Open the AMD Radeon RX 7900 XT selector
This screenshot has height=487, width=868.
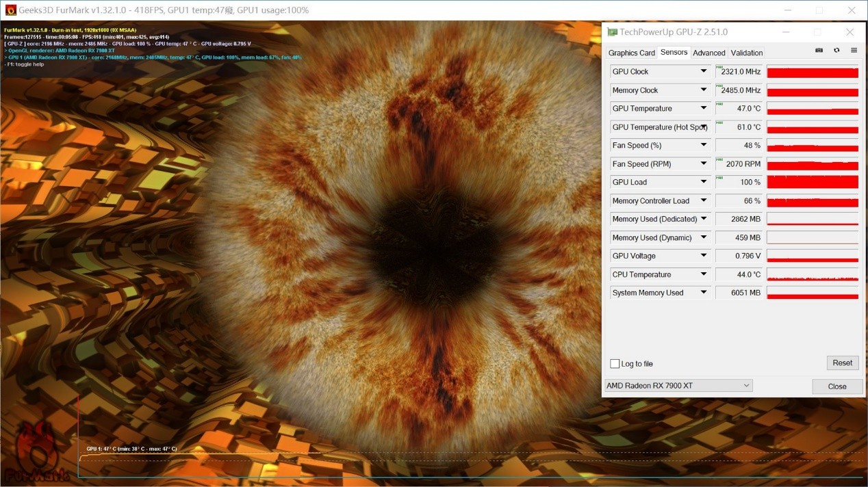coord(678,386)
